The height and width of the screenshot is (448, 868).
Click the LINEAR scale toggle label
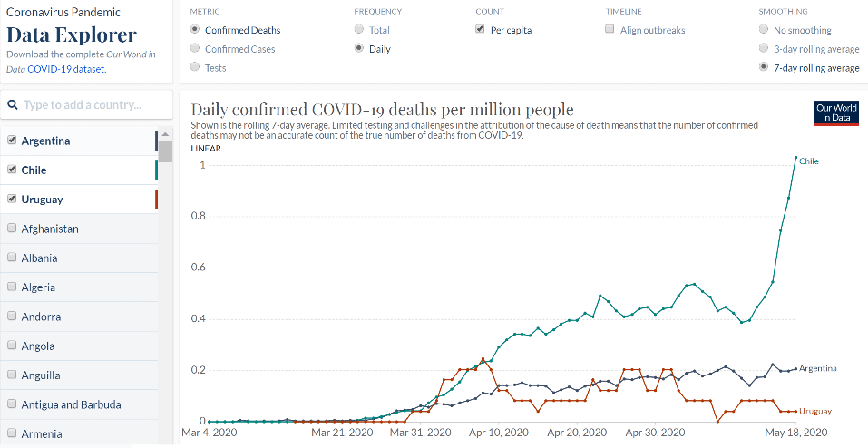coord(205,147)
